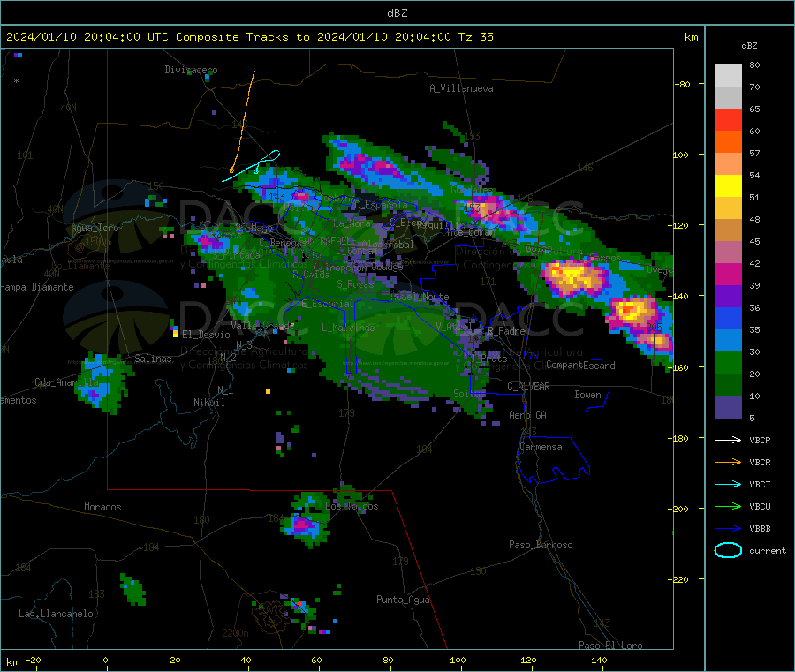Click the 'Aero_GA' map label
Image resolution: width=795 pixels, height=672 pixels.
click(527, 415)
